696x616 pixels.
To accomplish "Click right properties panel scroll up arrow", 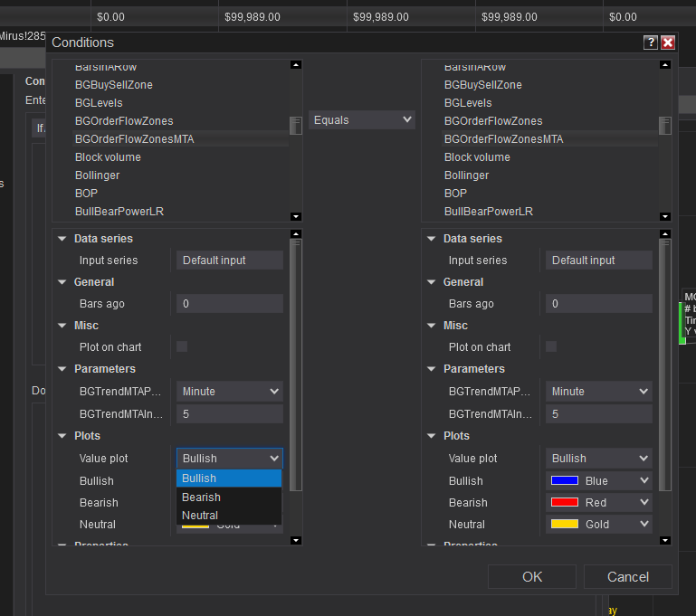I will click(665, 233).
